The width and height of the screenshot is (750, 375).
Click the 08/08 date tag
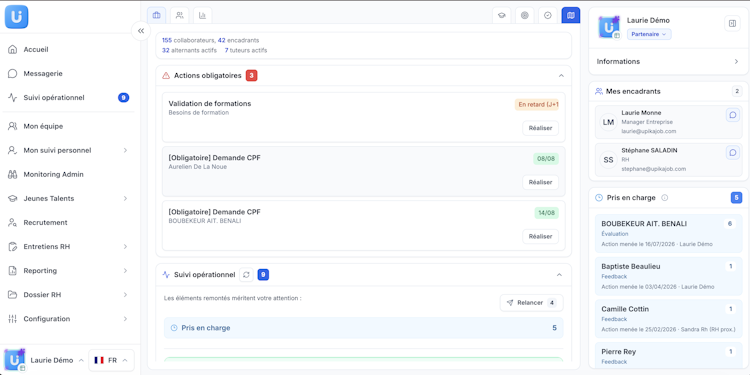[x=545, y=159]
